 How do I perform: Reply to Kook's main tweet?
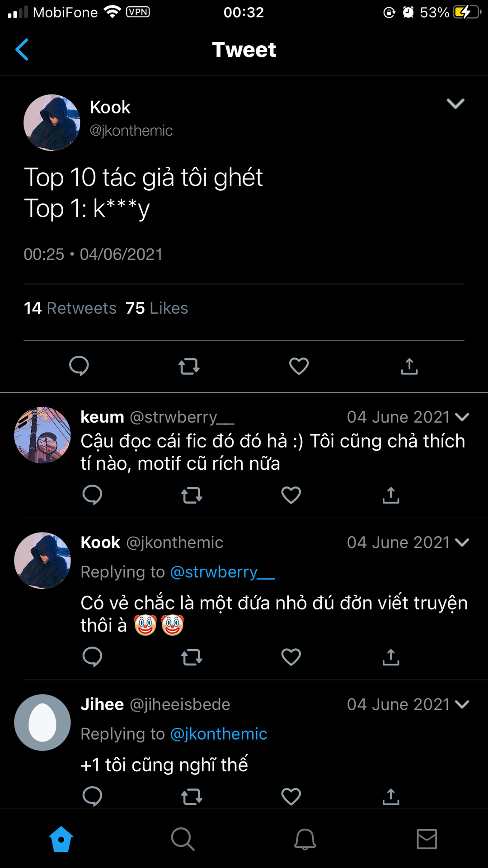click(x=79, y=366)
